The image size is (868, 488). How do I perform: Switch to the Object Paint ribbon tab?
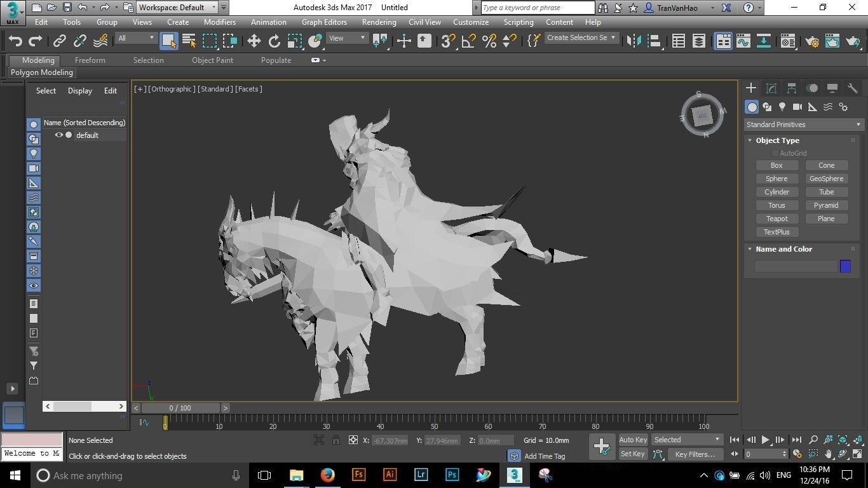212,60
